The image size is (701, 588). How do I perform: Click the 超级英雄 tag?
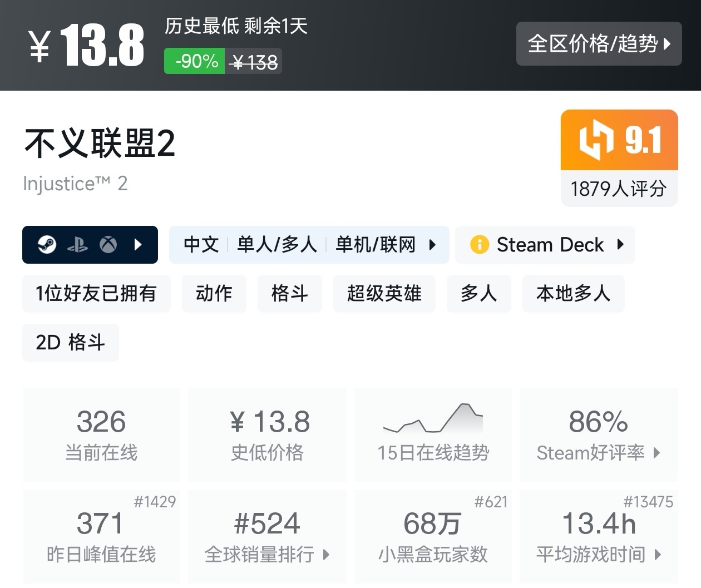click(x=384, y=294)
